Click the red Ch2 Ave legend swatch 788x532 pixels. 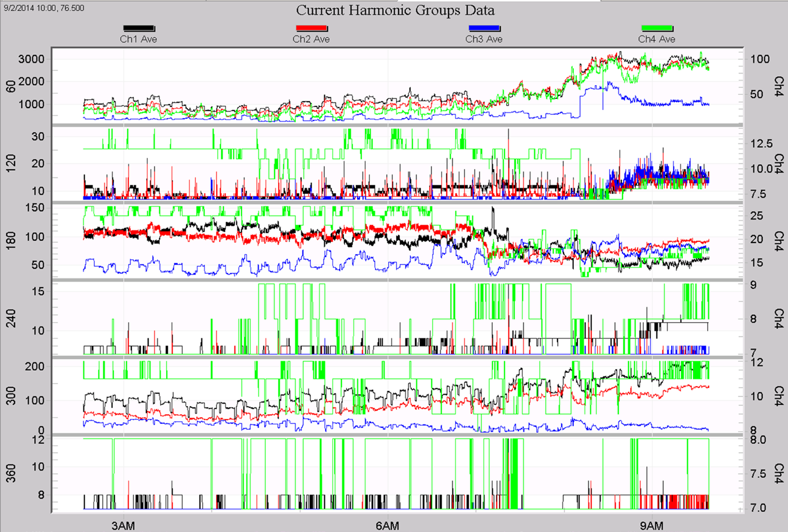[312, 29]
